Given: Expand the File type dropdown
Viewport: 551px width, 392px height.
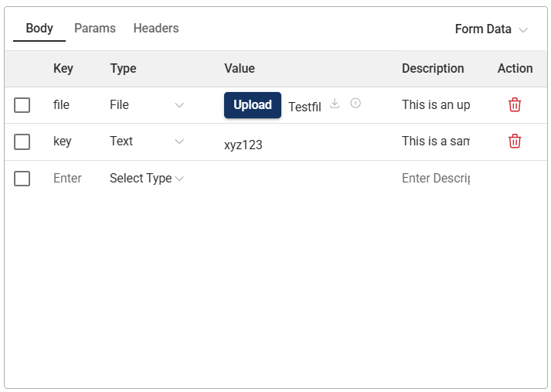Looking at the screenshot, I should point(147,105).
